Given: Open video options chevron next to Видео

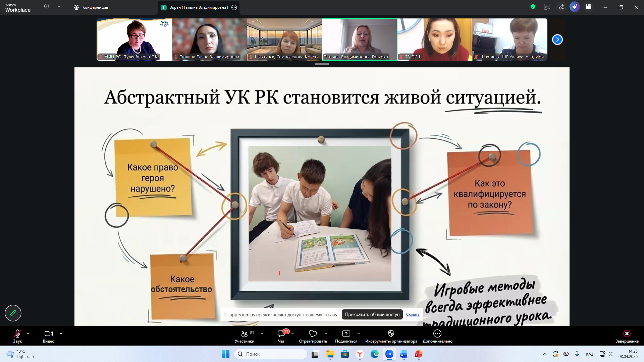Looking at the screenshot, I should click(x=61, y=334).
